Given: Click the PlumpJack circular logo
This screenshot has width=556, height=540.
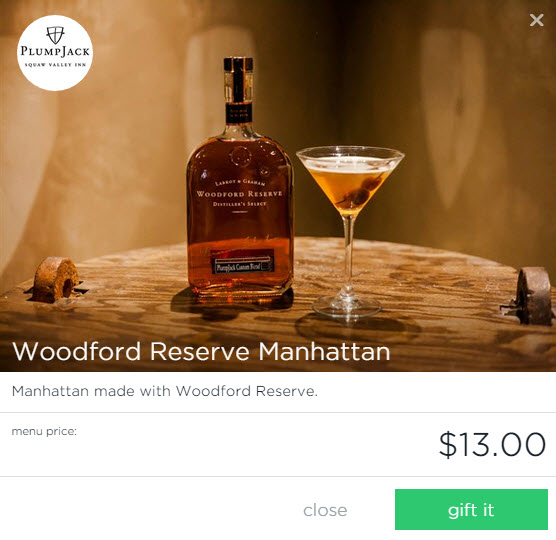Looking at the screenshot, I should point(55,53).
